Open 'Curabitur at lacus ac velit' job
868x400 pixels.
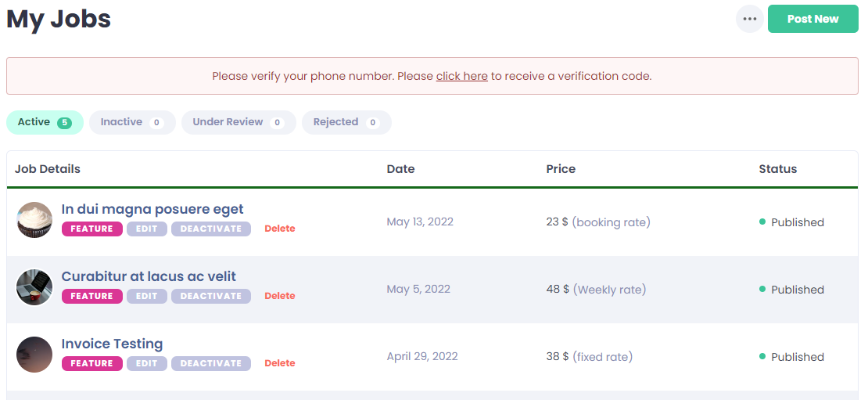click(149, 276)
